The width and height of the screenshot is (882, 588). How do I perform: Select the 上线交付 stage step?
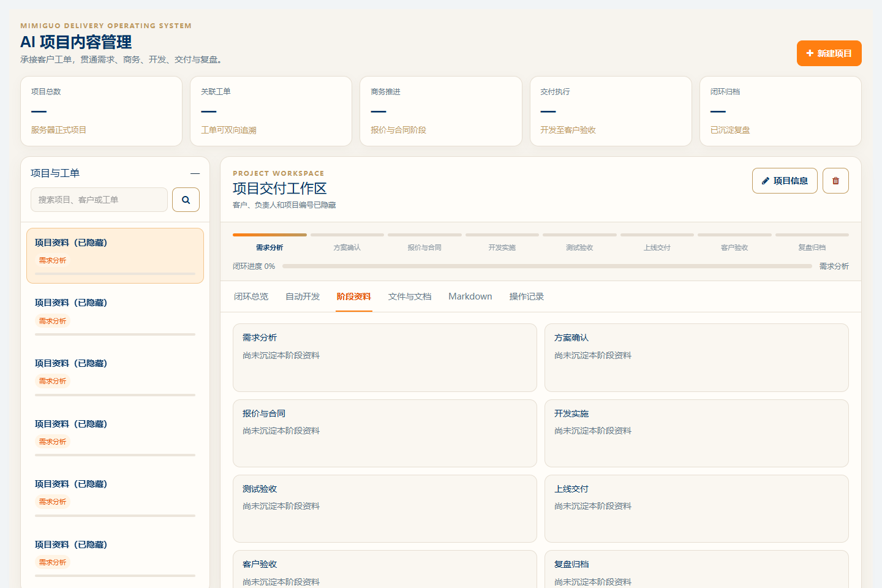(657, 243)
